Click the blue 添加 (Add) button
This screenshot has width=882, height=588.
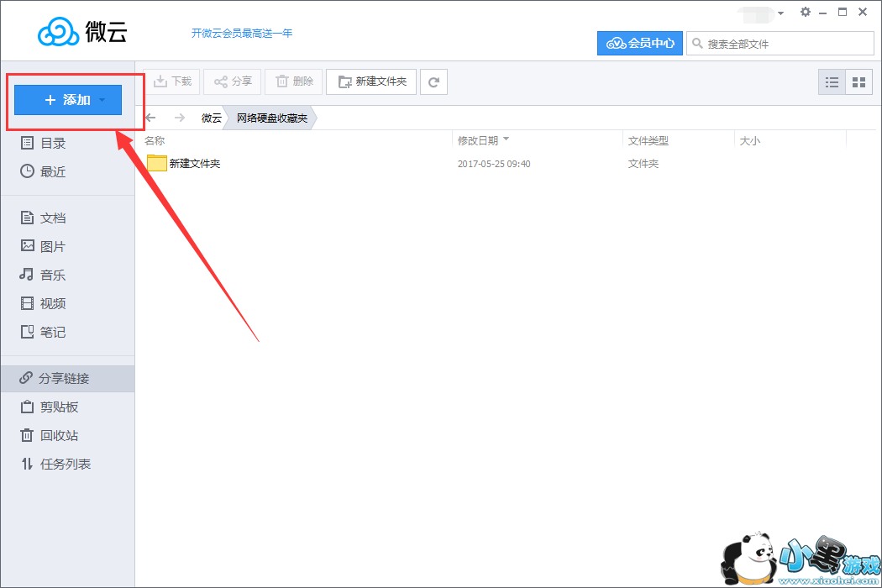click(67, 100)
